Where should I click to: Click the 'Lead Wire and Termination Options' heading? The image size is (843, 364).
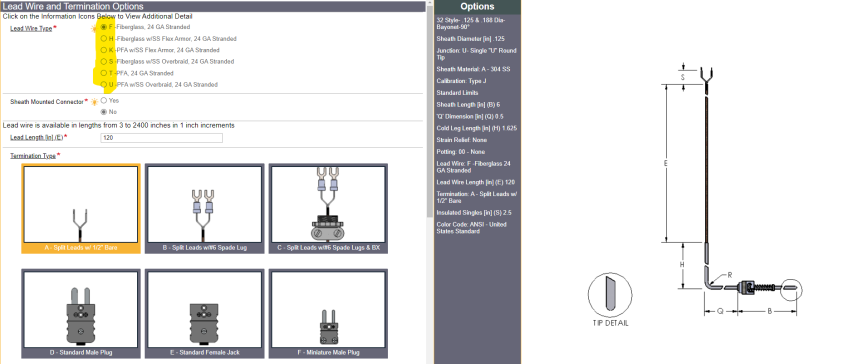pyautogui.click(x=73, y=6)
